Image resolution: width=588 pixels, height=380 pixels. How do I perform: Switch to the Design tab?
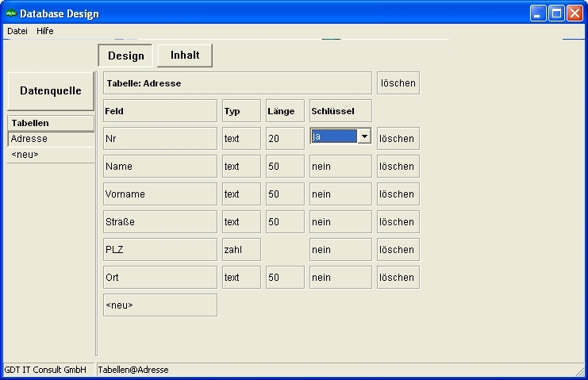[125, 56]
